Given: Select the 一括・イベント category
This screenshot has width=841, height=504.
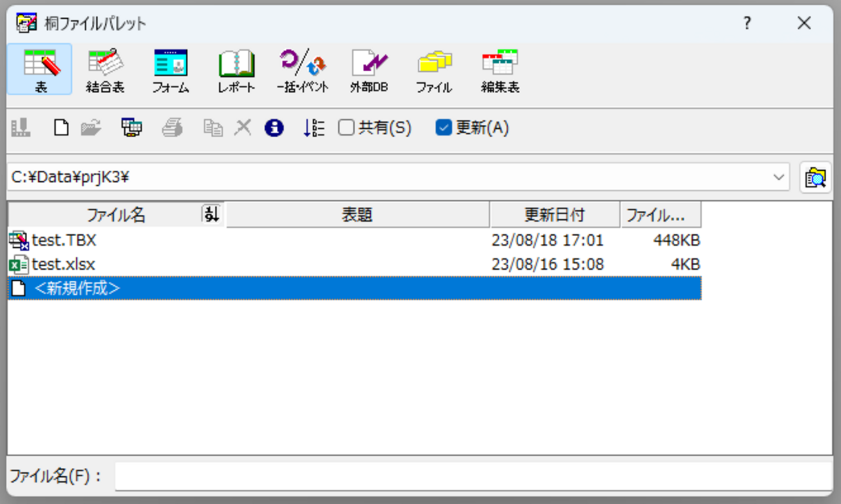Looking at the screenshot, I should pos(303,70).
